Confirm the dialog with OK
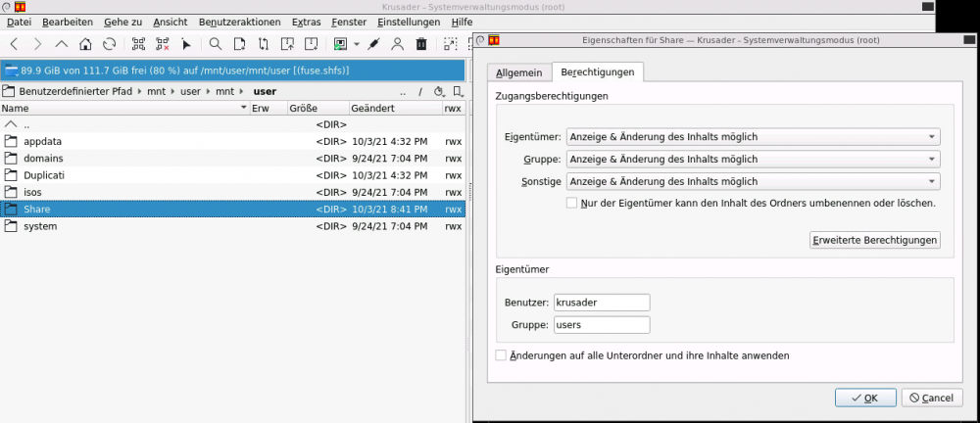Viewport: 980px width, 423px height. point(865,398)
